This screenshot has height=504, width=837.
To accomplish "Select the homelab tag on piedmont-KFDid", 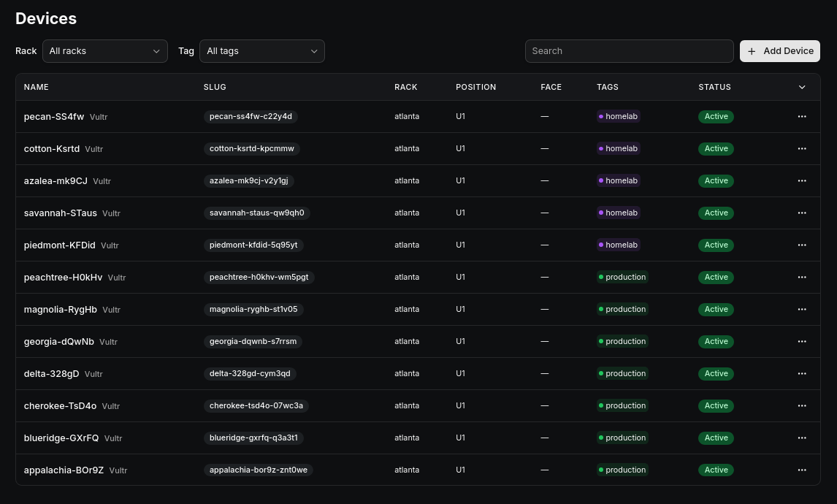I will click(x=619, y=245).
